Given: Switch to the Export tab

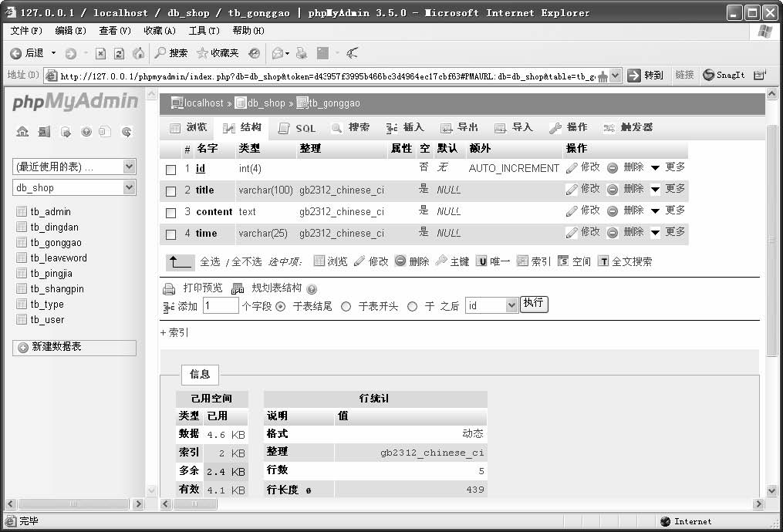Looking at the screenshot, I should [x=460, y=128].
